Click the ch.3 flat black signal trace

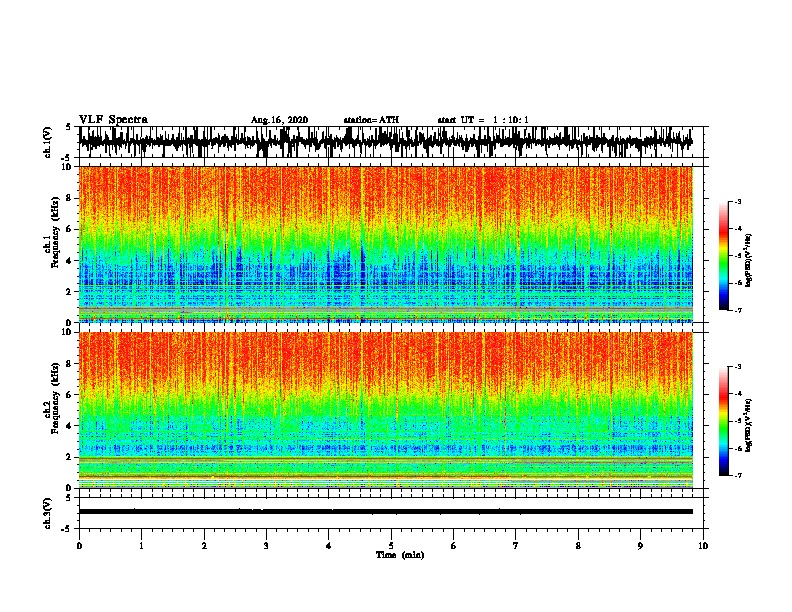click(x=385, y=512)
